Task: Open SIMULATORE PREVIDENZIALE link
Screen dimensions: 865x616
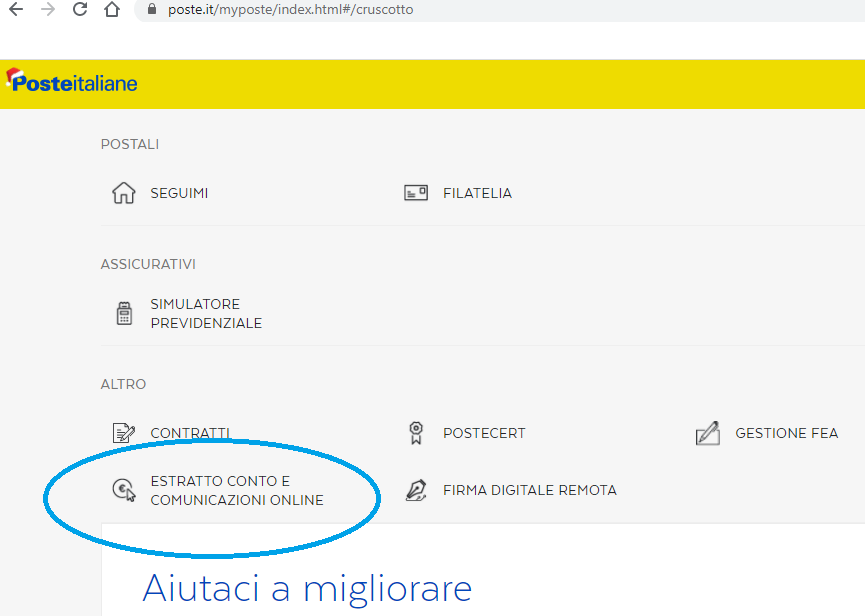Action: click(x=206, y=313)
